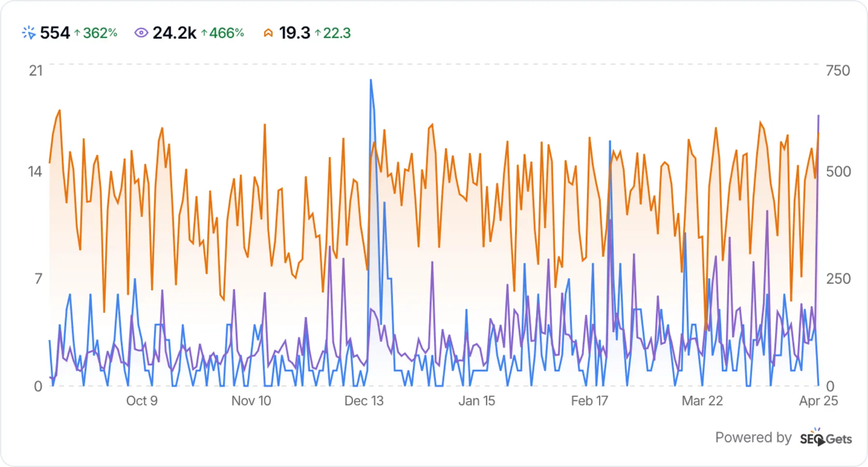868x467 pixels.
Task: Select the Apr 25 axis label
Action: point(818,401)
